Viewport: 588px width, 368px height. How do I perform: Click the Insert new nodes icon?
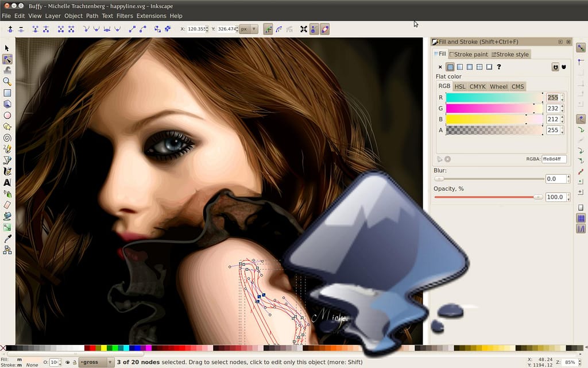(x=10, y=29)
